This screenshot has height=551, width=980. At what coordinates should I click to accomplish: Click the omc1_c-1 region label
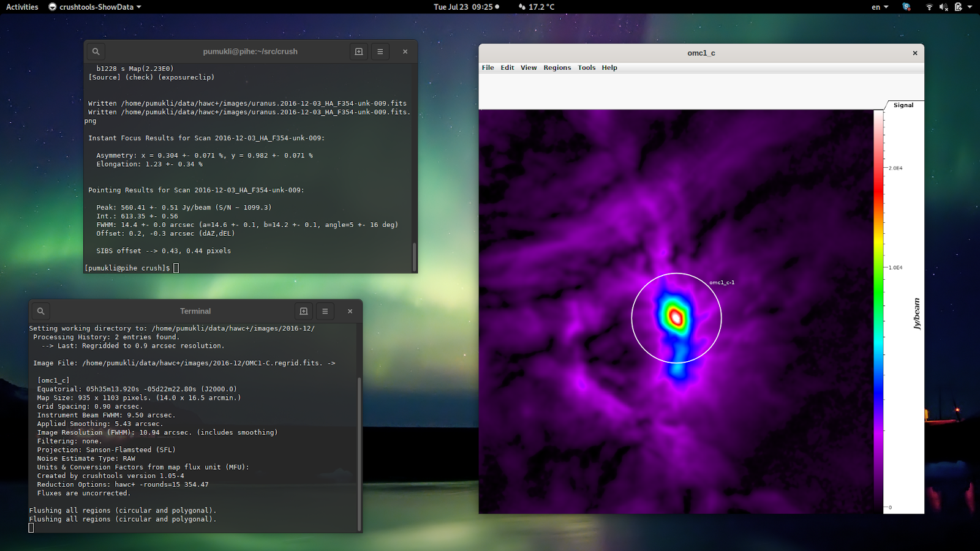click(x=722, y=282)
